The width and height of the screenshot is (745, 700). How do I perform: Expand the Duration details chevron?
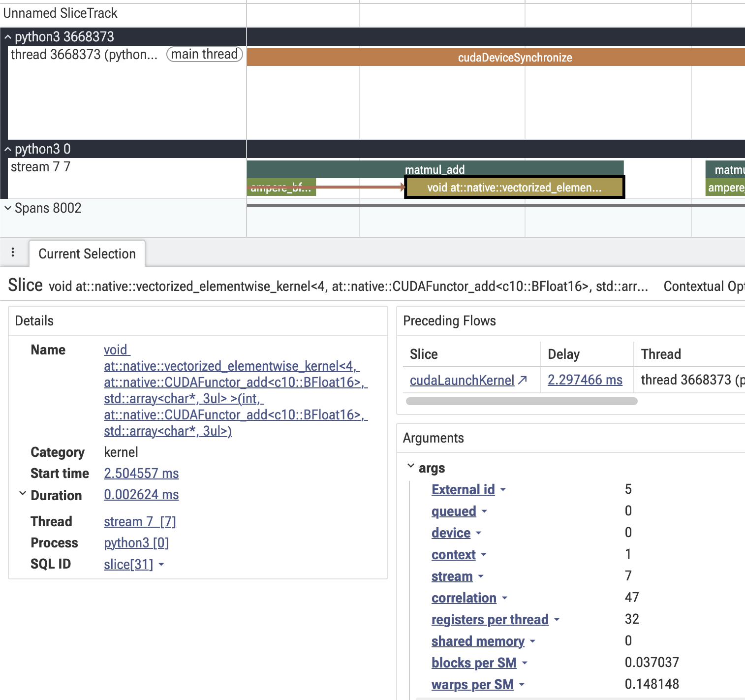(22, 494)
